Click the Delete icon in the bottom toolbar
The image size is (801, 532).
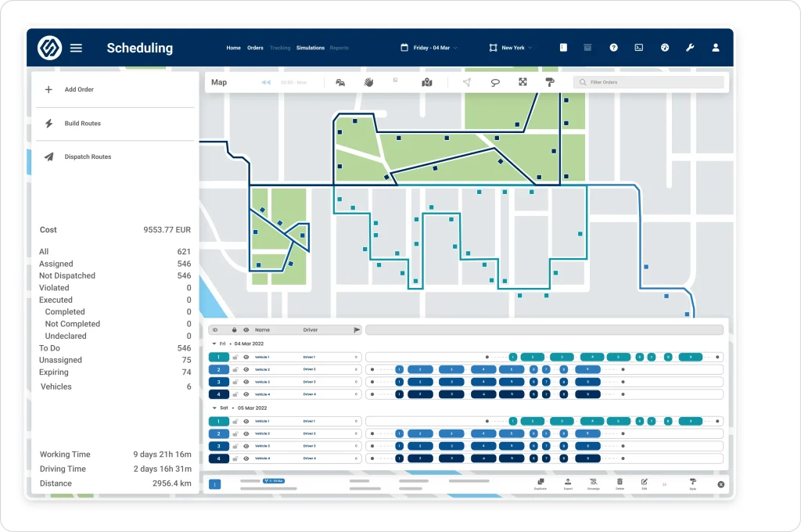click(619, 482)
